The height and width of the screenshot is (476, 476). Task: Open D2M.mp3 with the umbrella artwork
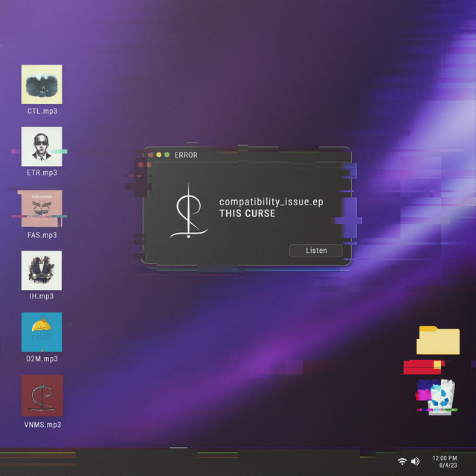pos(42,332)
